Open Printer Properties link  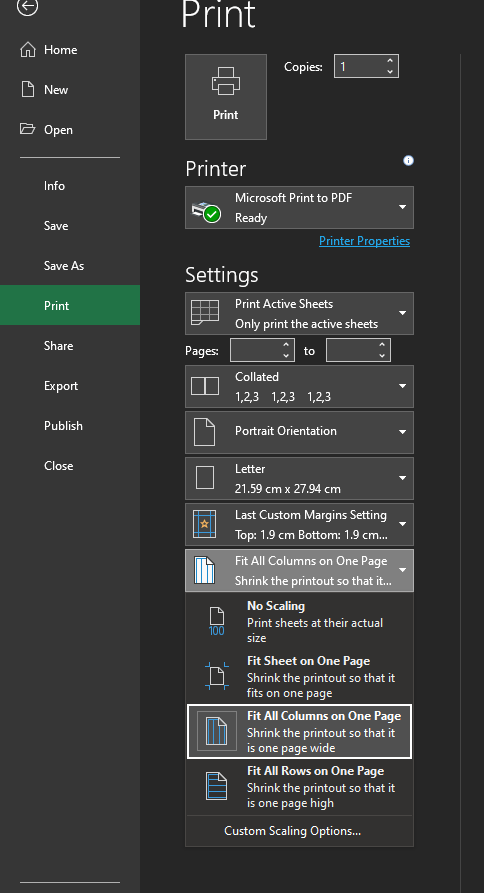tap(364, 241)
